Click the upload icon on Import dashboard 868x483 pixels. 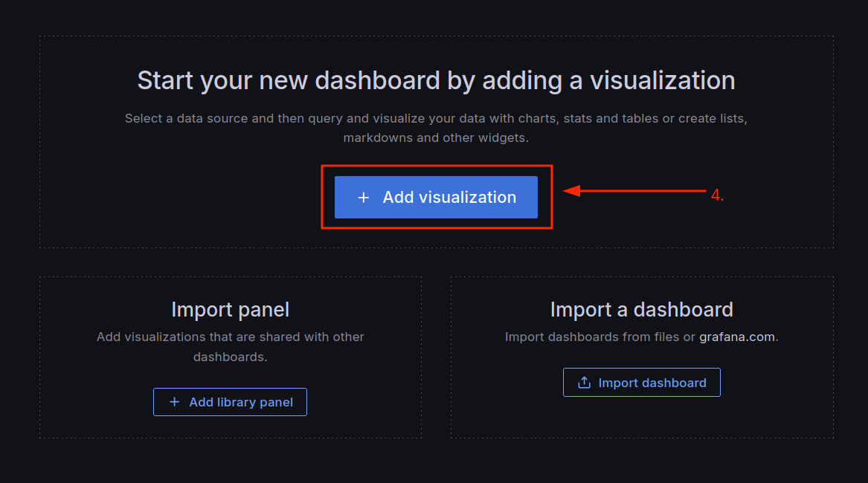point(585,383)
